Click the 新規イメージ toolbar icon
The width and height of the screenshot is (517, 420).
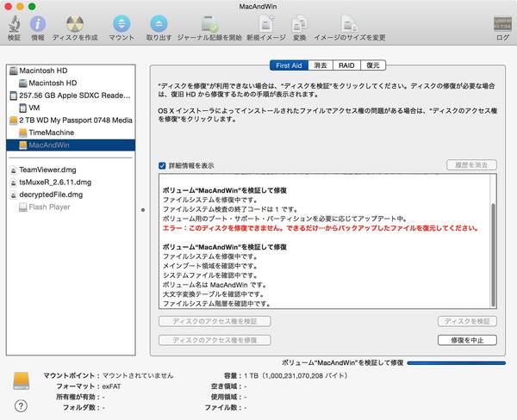click(266, 24)
